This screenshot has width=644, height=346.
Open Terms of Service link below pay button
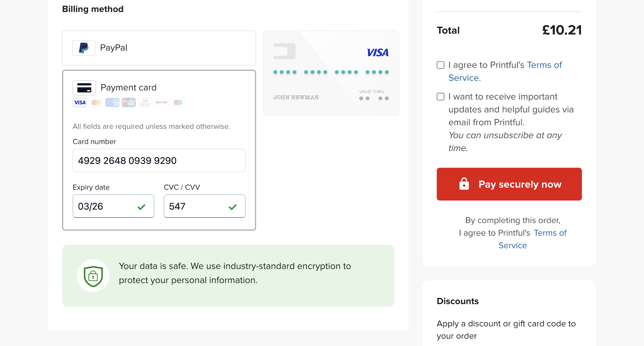click(x=550, y=233)
